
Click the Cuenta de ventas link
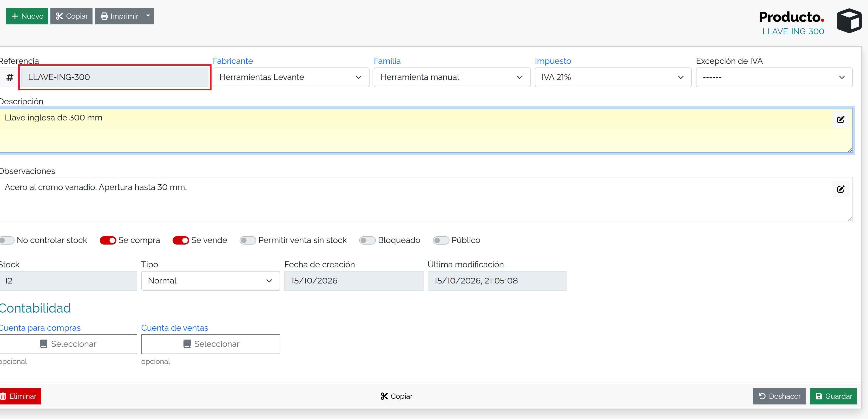tap(175, 328)
